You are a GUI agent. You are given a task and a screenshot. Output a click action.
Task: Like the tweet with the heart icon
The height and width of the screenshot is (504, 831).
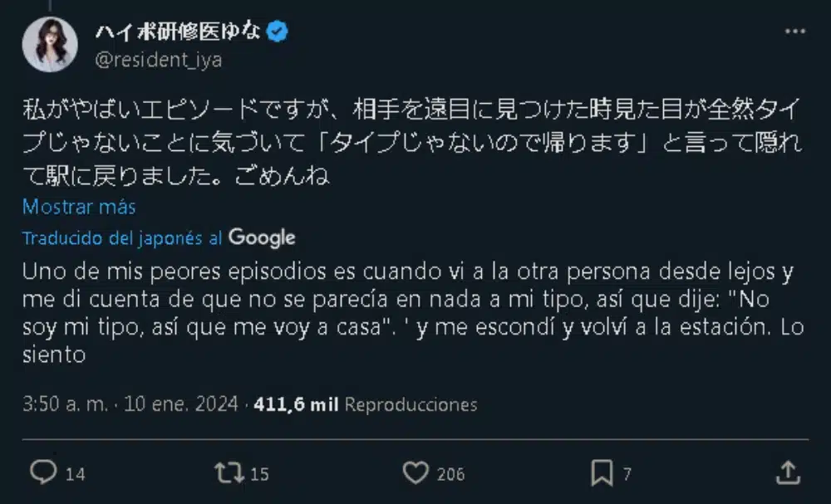tap(415, 473)
